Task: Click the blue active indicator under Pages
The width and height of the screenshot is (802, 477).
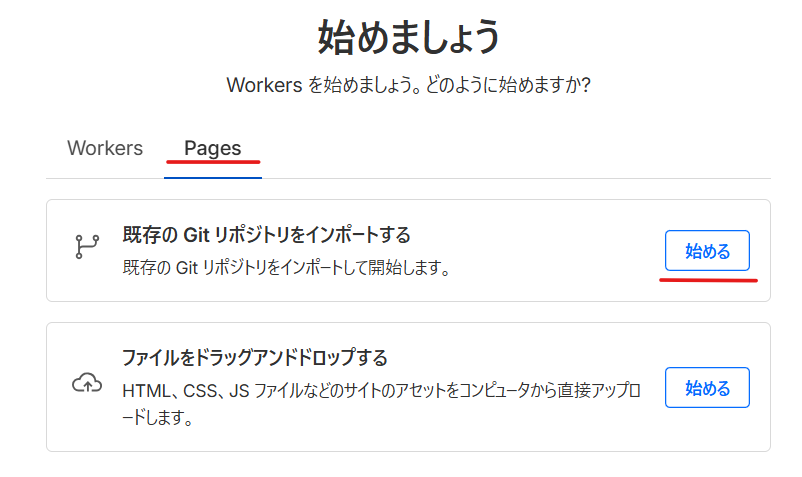Action: [213, 177]
